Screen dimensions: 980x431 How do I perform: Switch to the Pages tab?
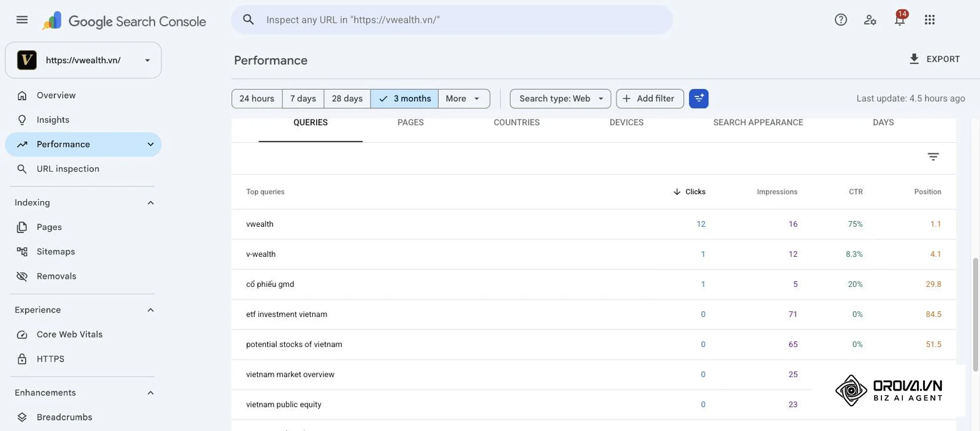tap(410, 123)
